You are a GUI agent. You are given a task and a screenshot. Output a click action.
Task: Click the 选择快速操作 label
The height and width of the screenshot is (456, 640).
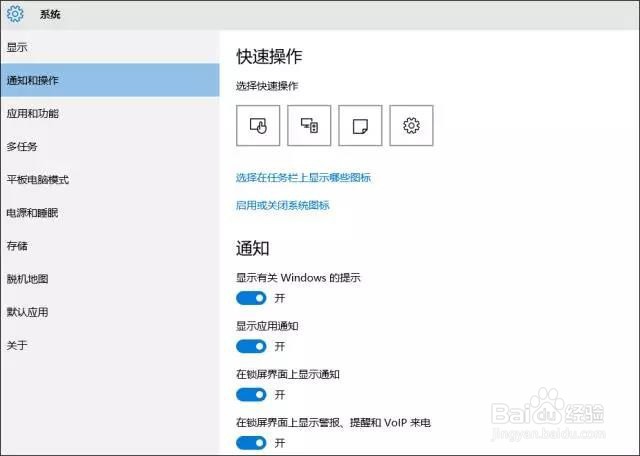click(267, 86)
